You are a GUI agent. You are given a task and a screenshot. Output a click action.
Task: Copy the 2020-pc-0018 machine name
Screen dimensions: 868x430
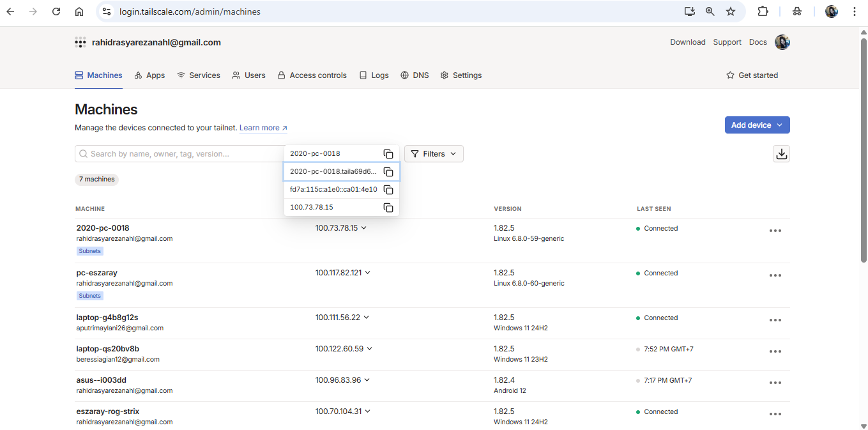click(388, 154)
